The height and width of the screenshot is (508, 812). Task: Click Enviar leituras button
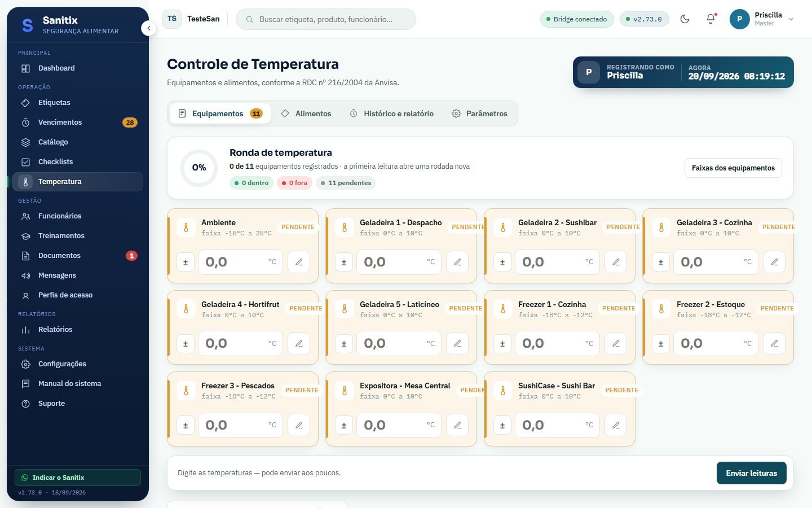[751, 473]
